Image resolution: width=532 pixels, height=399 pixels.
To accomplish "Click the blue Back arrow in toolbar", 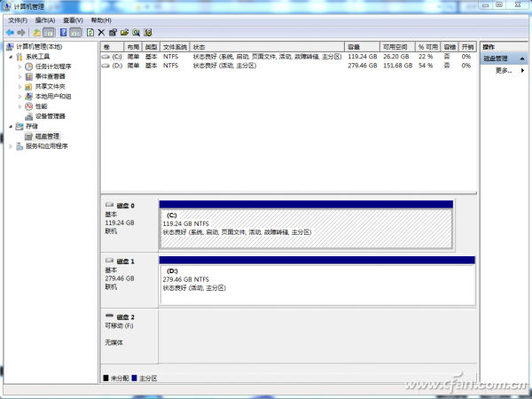I will [x=10, y=33].
